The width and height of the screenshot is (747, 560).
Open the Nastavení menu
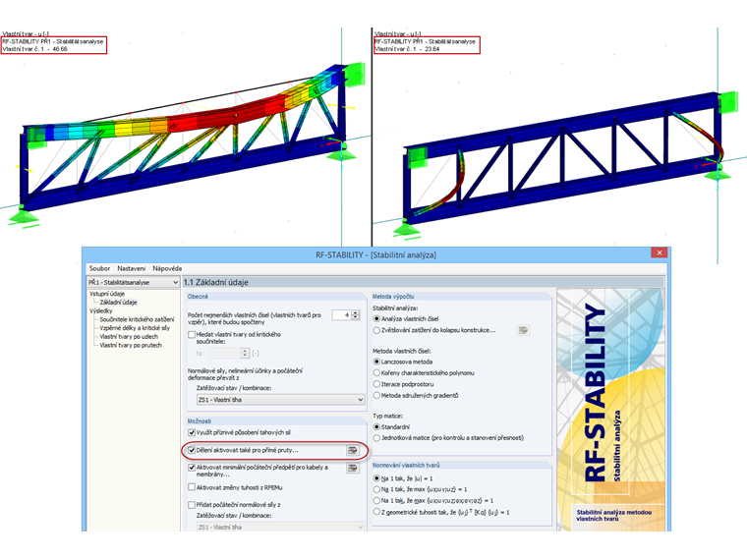132,268
